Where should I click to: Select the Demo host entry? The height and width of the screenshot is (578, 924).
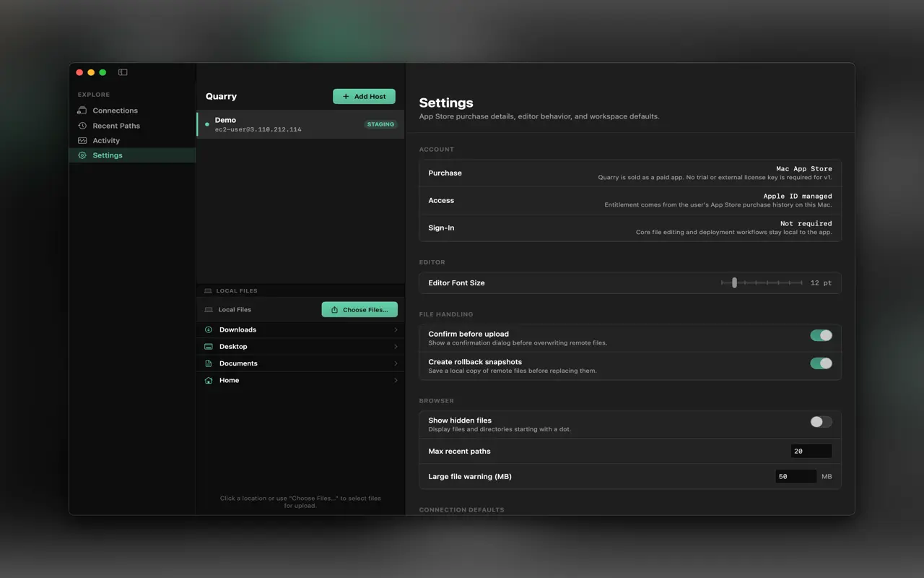tap(300, 124)
